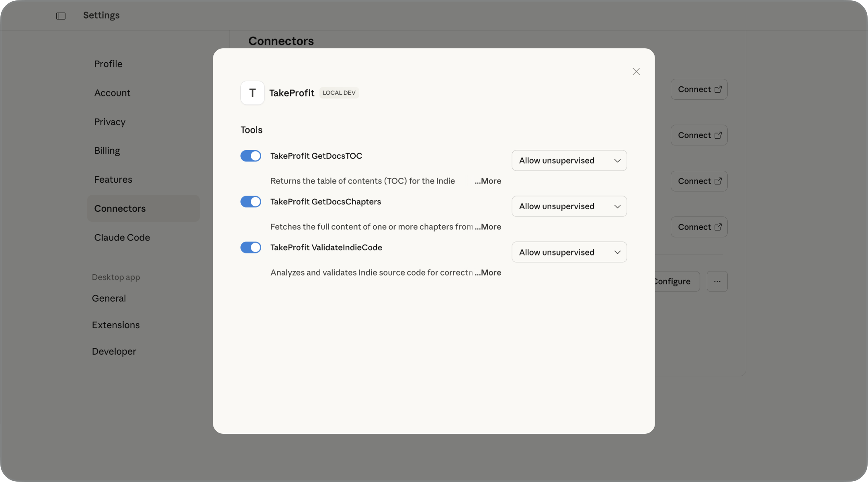Show more of GetDocsTOC description
This screenshot has height=482, width=868.
point(488,181)
